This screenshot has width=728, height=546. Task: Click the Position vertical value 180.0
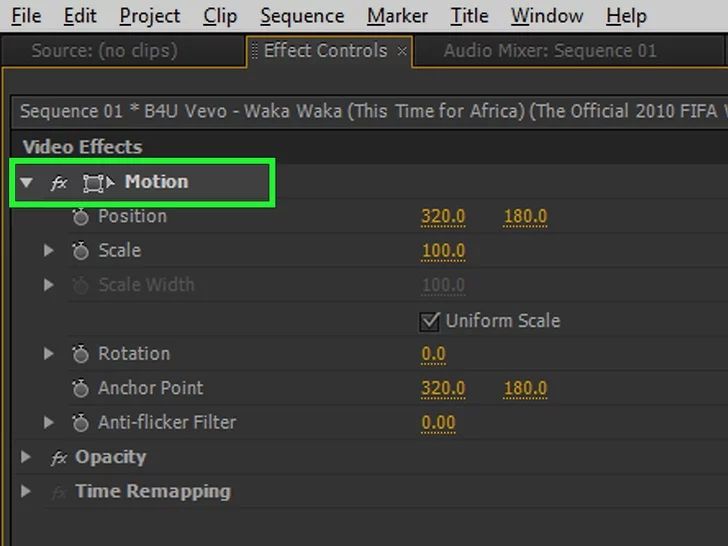(x=526, y=217)
